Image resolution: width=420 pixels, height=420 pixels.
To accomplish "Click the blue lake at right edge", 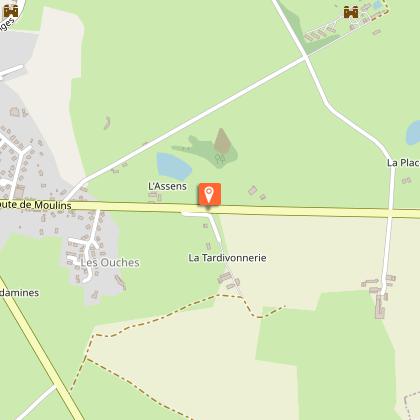I will pyautogui.click(x=413, y=133).
